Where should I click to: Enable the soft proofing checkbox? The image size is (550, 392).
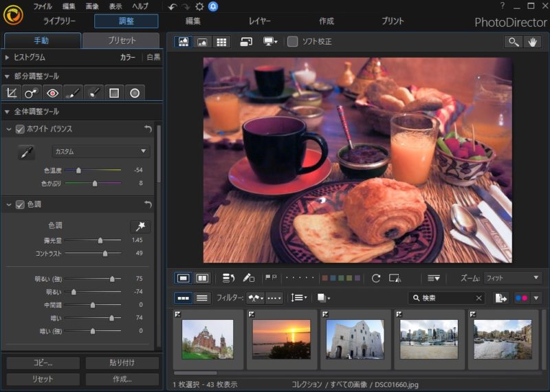pos(293,42)
